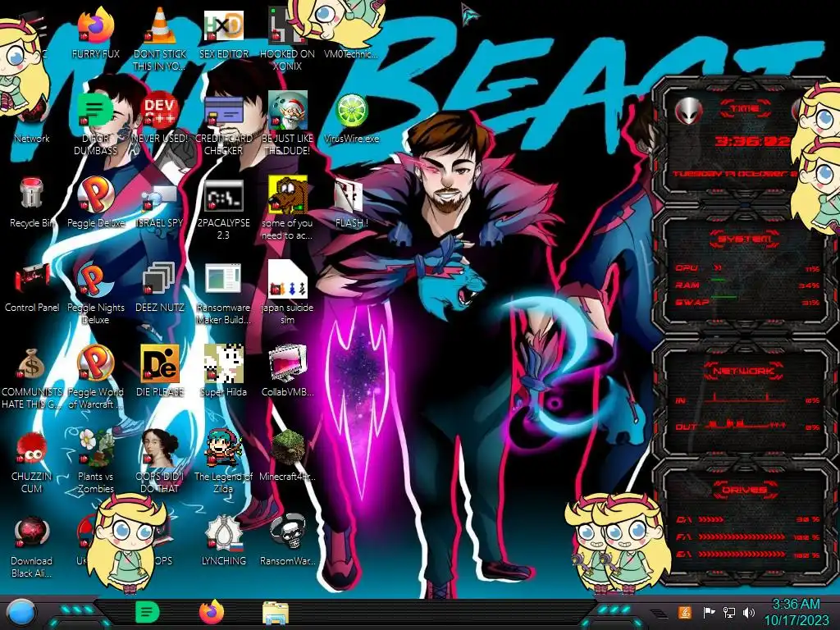Open the Download Black Ali... shortcut

31,533
